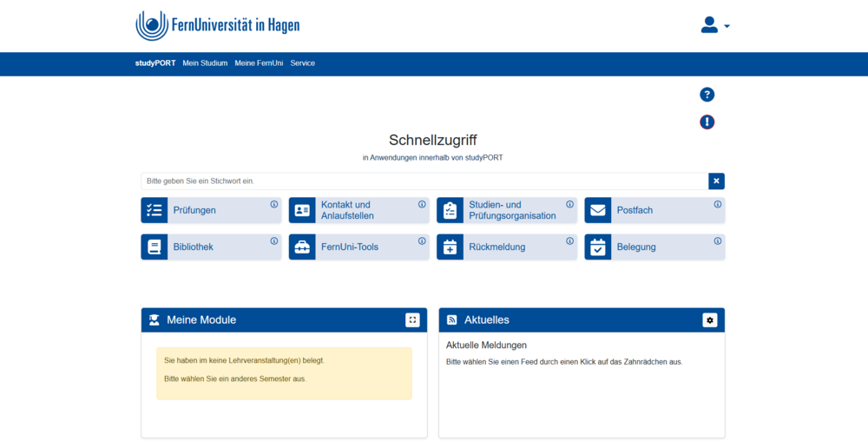Image resolution: width=868 pixels, height=441 pixels.
Task: Open the user account profile icon
Action: pos(709,25)
